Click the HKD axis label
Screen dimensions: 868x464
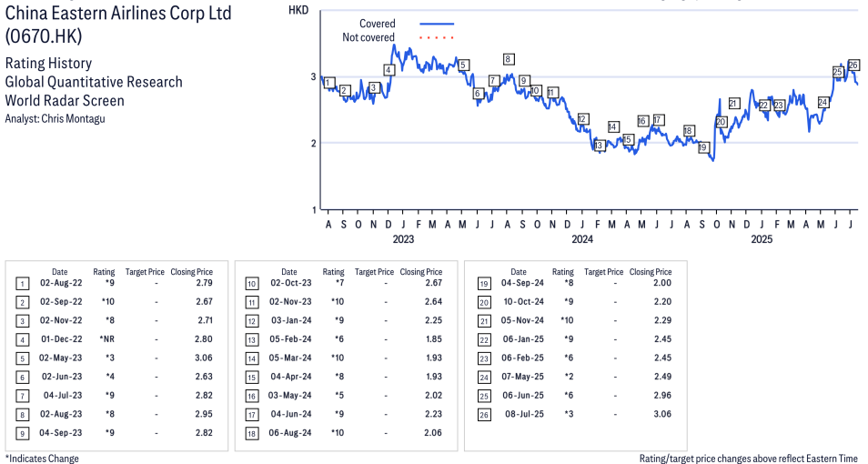298,10
